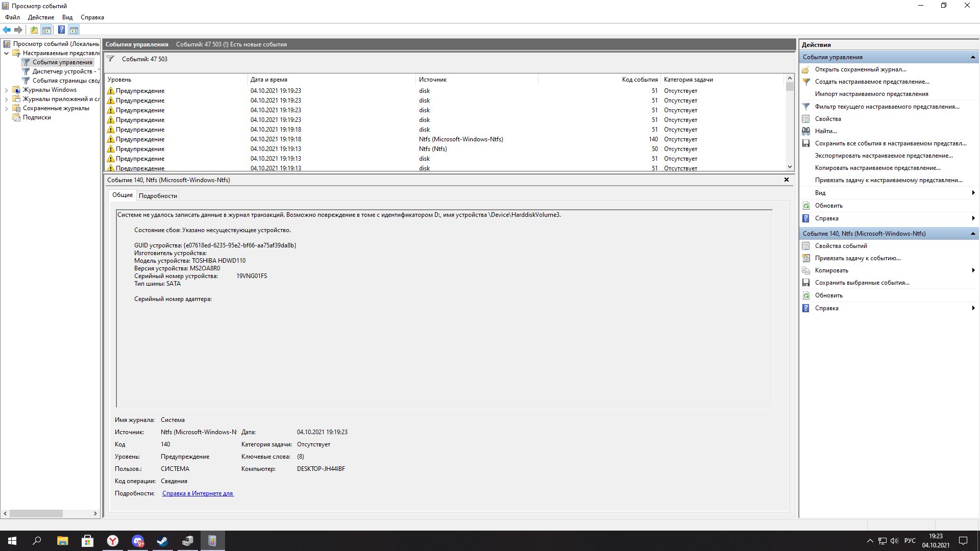Expand the Журналы Windows node
Image resolution: width=980 pixels, height=551 pixels.
[6, 90]
